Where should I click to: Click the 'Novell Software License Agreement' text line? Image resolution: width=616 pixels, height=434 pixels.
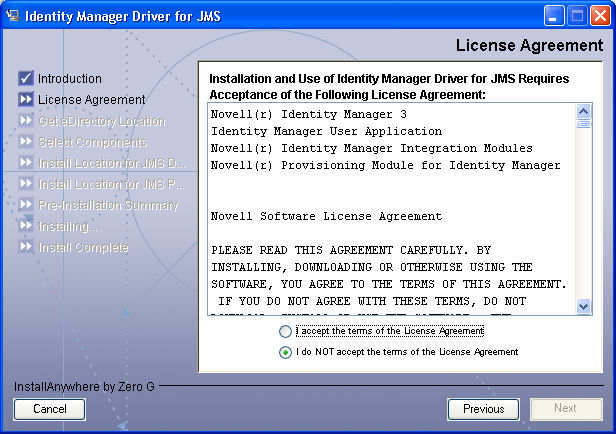click(x=326, y=216)
